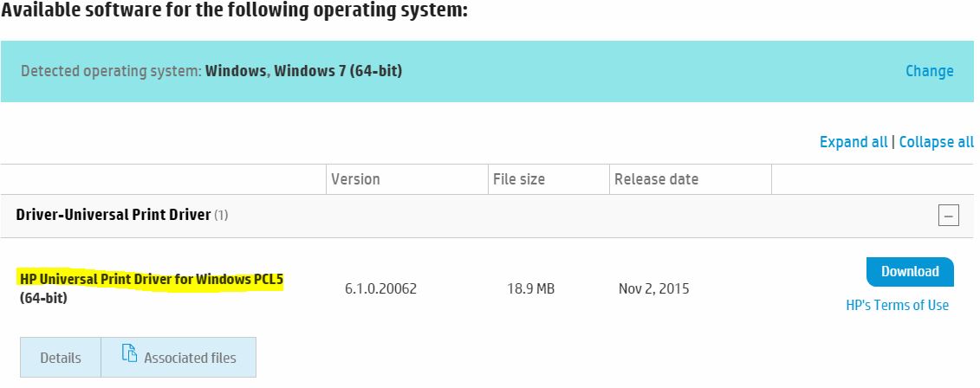This screenshot has height=388, width=980.
Task: Click the File size column header
Action: [519, 179]
